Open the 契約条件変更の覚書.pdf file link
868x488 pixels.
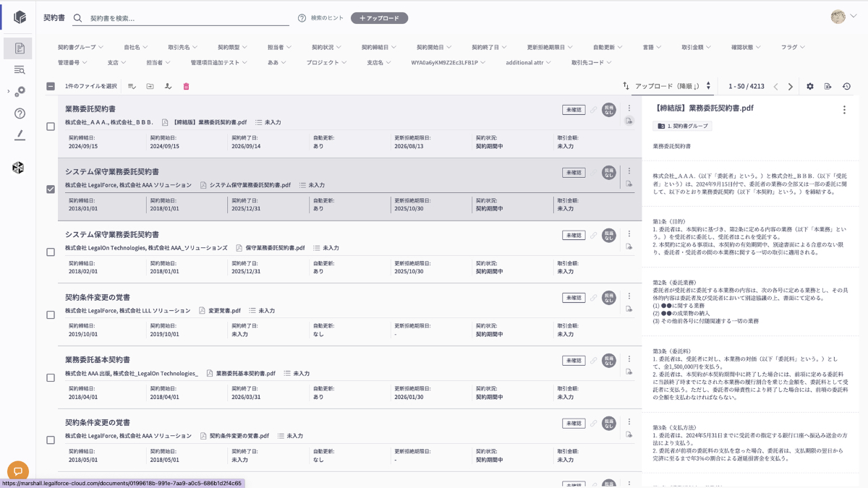pyautogui.click(x=239, y=436)
